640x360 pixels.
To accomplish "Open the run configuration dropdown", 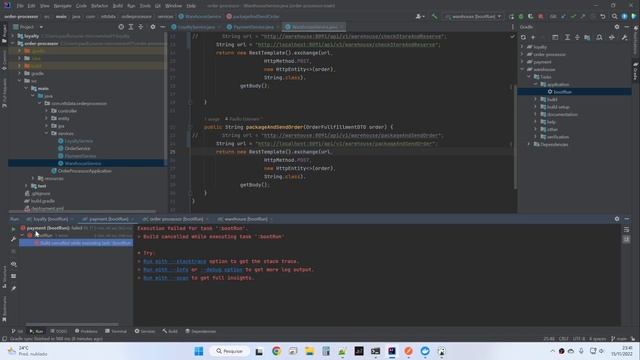I will tap(473, 17).
